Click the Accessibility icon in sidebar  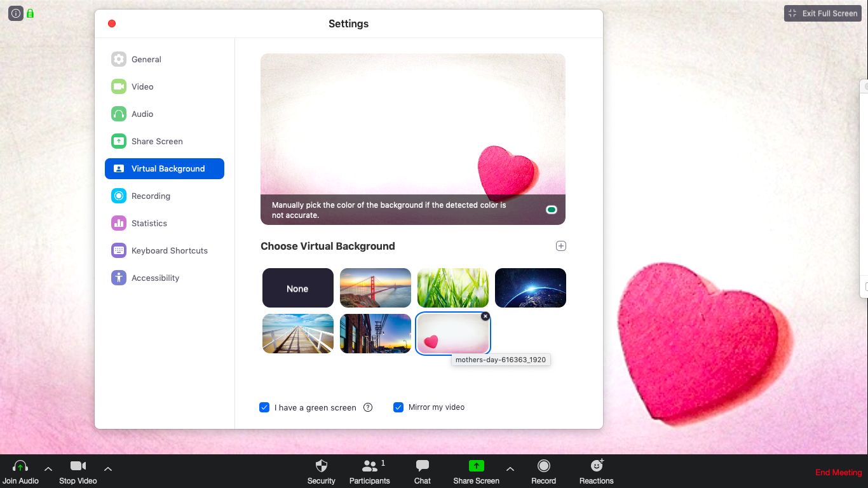[x=119, y=278]
